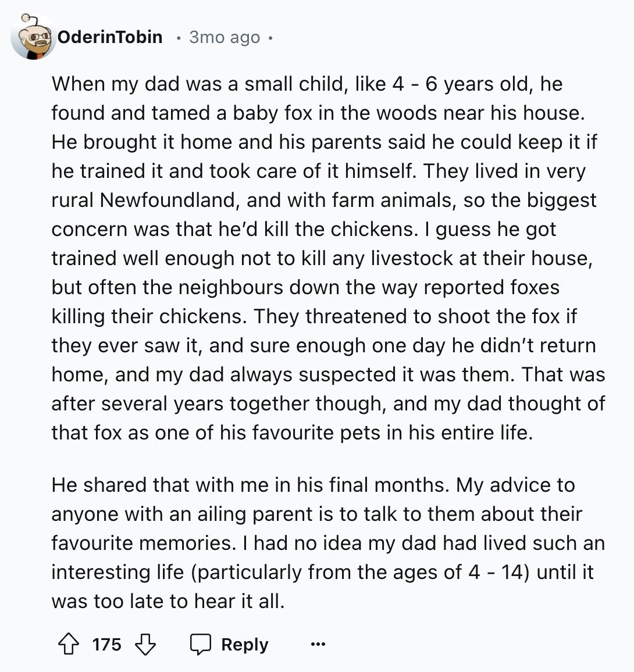Viewport: 634px width, 672px height.
Task: Click the phrase 'killing their chickens'
Action: point(149,316)
